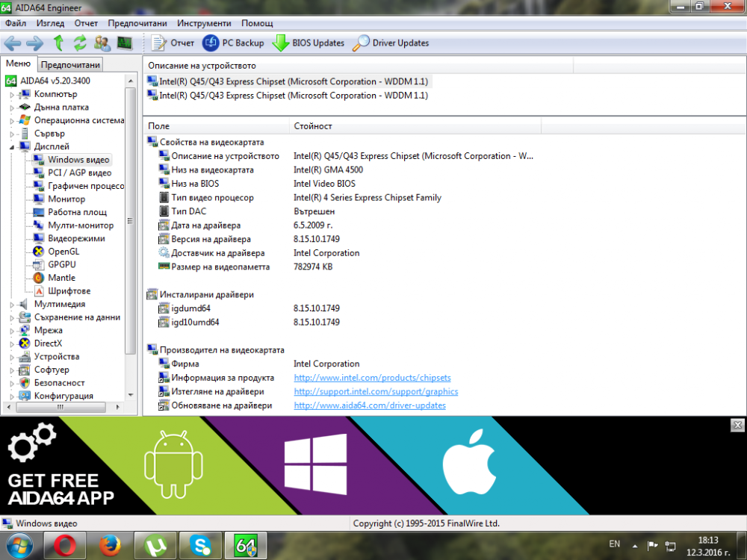Open the aida64.com driver-updates link
Viewport: 747px width, 560px height.
pyautogui.click(x=370, y=405)
